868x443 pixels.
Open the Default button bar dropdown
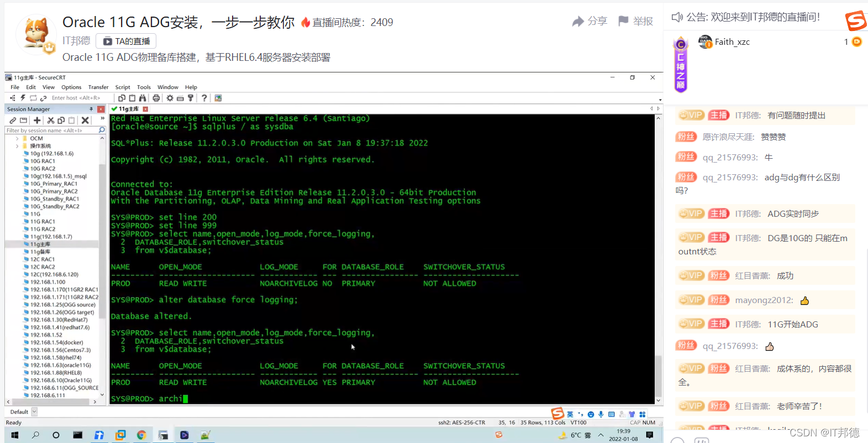(34, 412)
